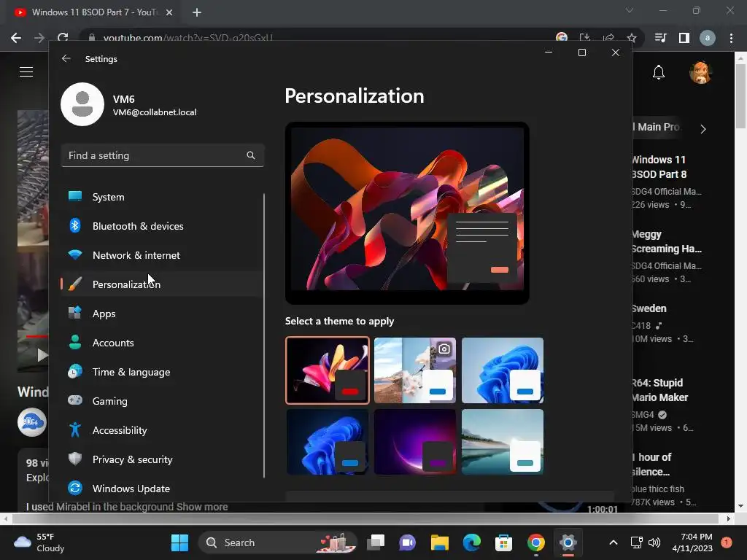The width and height of the screenshot is (747, 560).
Task: Apply the light blue Windows bloom theme
Action: click(503, 370)
